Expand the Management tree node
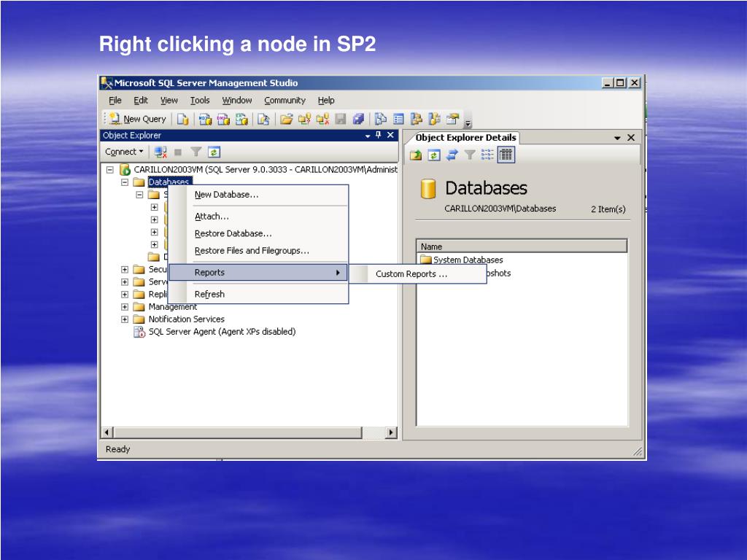The height and width of the screenshot is (560, 747). pyautogui.click(x=124, y=307)
